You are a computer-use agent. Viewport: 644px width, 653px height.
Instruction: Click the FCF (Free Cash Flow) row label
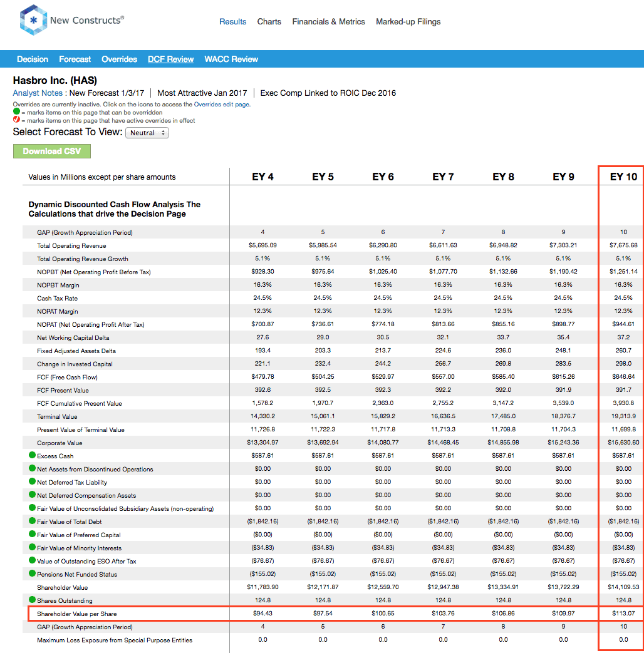pos(67,378)
